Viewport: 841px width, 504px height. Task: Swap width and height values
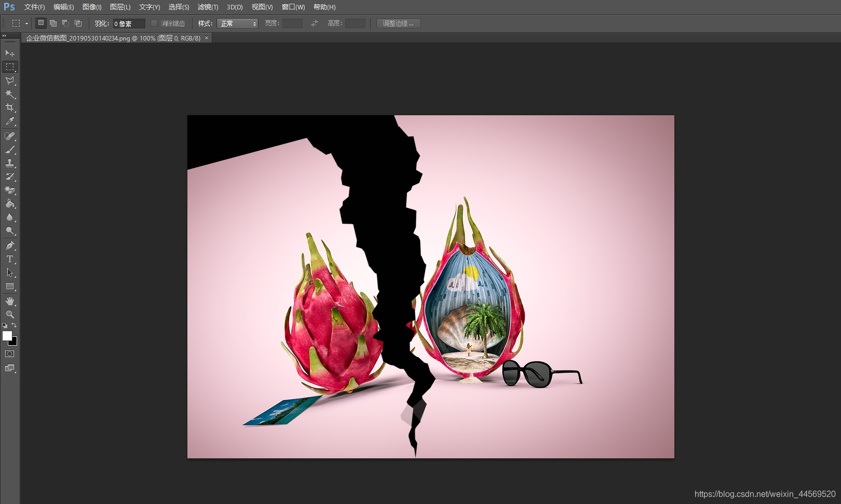point(314,23)
